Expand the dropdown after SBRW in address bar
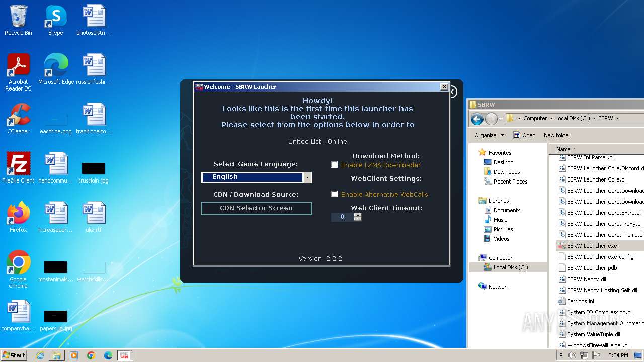Image resolution: width=644 pixels, height=362 pixels. (617, 119)
